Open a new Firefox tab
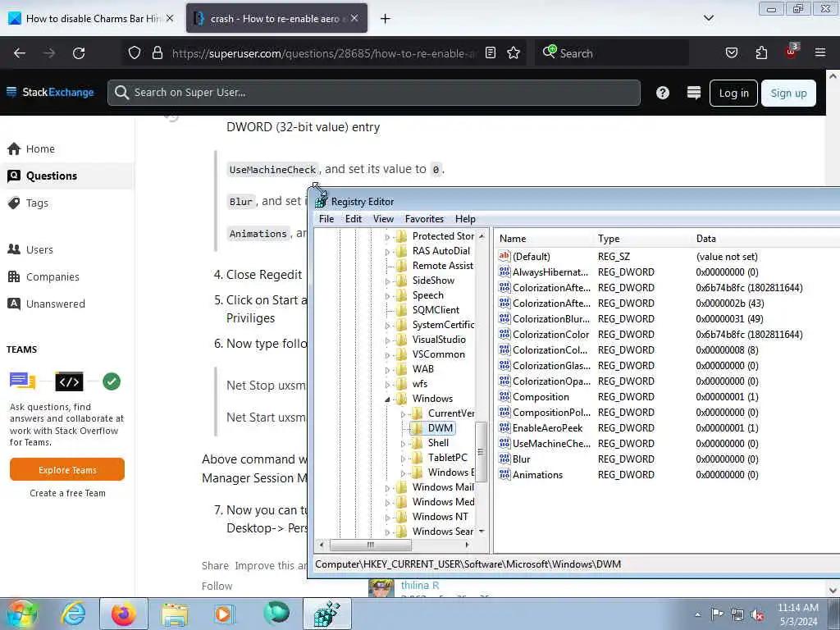The image size is (840, 630). click(385, 19)
